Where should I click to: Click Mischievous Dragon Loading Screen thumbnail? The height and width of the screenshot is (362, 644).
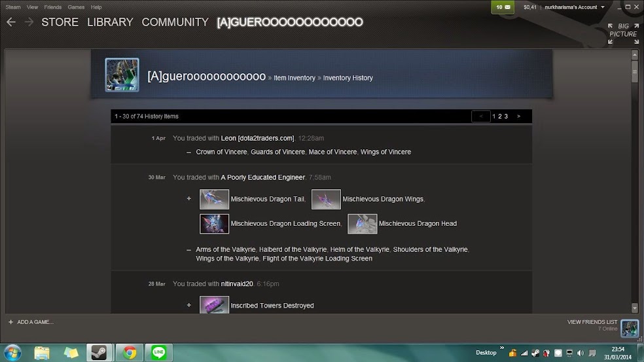pyautogui.click(x=214, y=223)
